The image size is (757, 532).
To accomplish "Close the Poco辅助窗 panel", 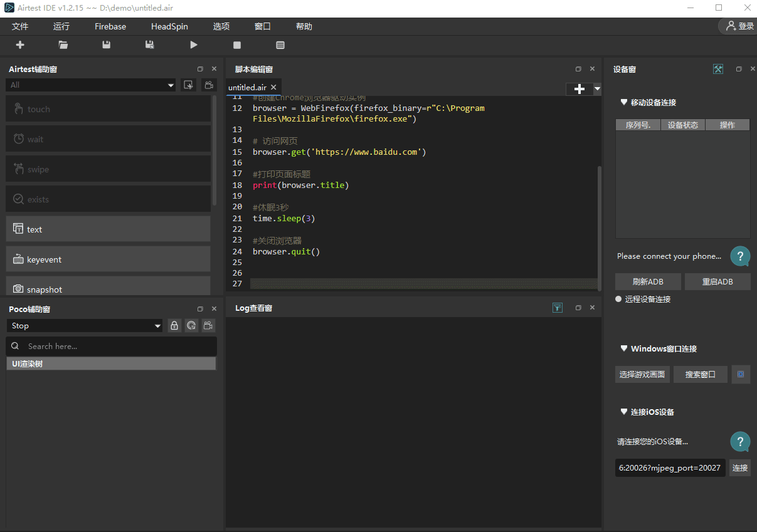I will point(214,308).
